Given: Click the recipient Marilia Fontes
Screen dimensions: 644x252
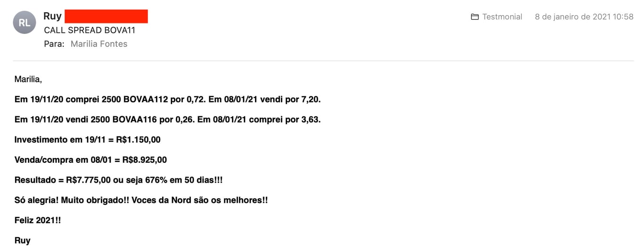Looking at the screenshot, I should (x=99, y=44).
